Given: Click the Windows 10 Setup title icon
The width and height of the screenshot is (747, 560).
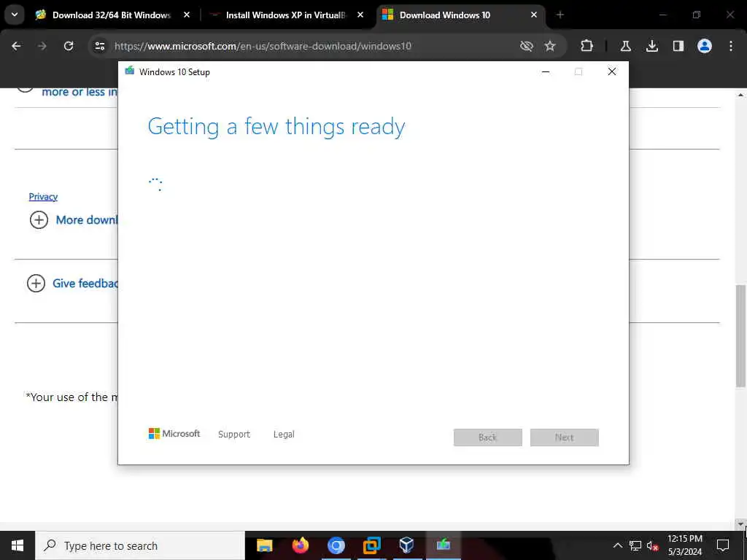Looking at the screenshot, I should tap(130, 71).
